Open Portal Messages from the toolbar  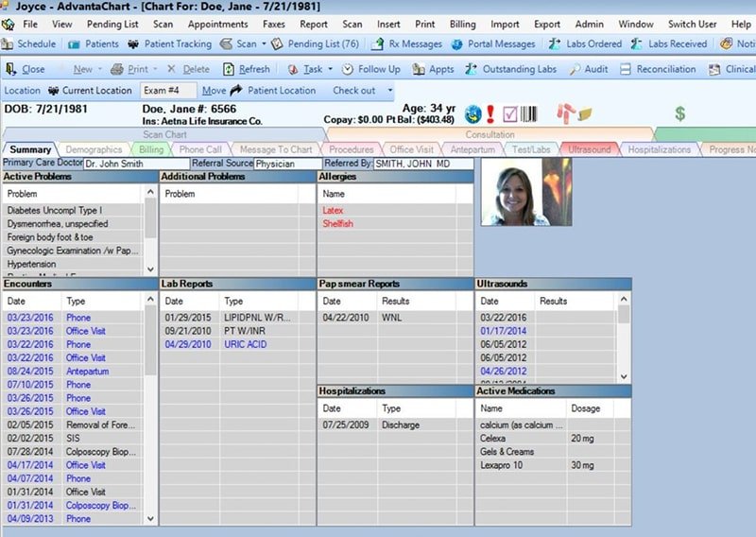[493, 43]
